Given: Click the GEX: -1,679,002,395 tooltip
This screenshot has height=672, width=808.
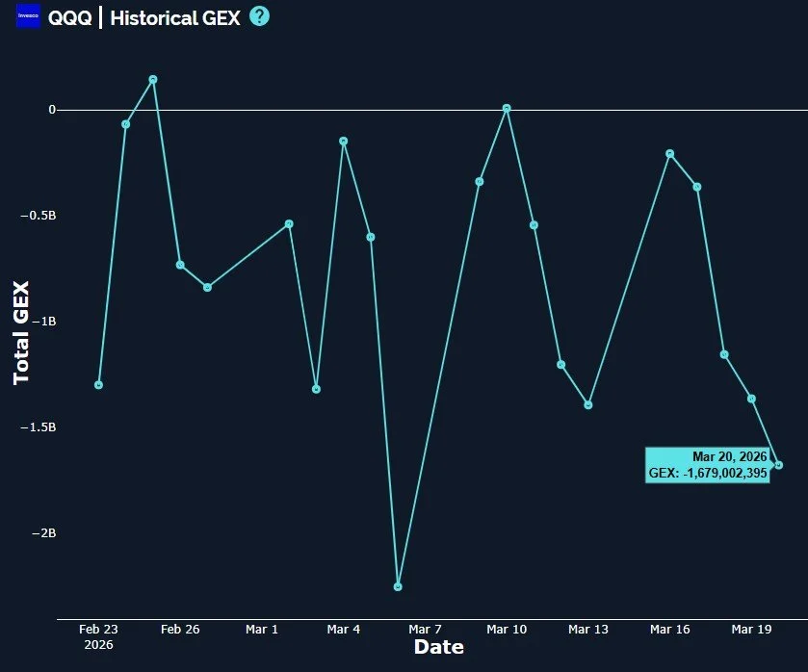Looking at the screenshot, I should point(708,465).
